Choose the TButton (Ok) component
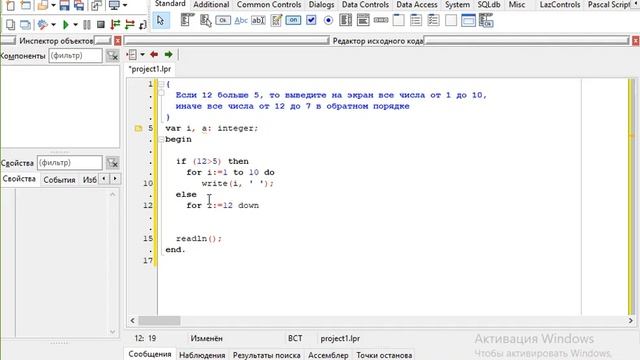This screenshot has height=360, width=640. 223,20
